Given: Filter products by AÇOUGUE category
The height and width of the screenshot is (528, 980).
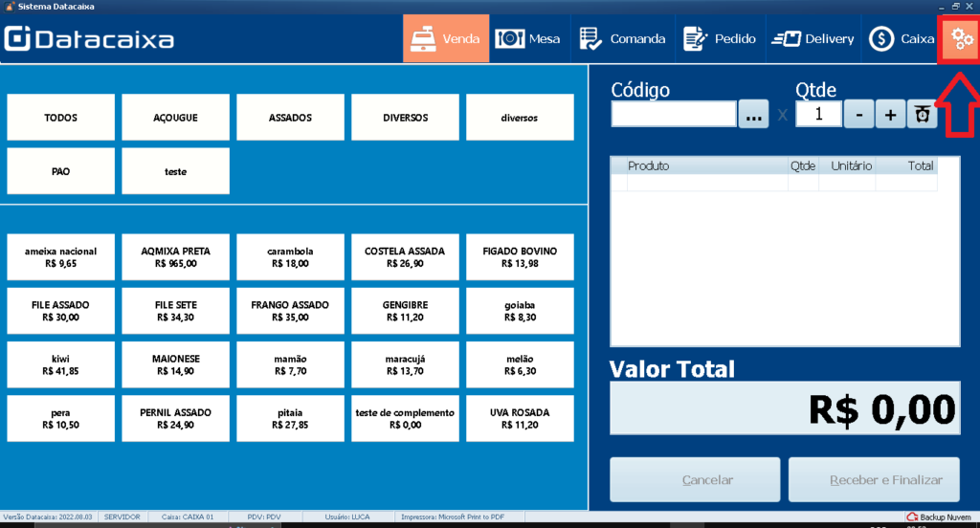Looking at the screenshot, I should point(176,118).
